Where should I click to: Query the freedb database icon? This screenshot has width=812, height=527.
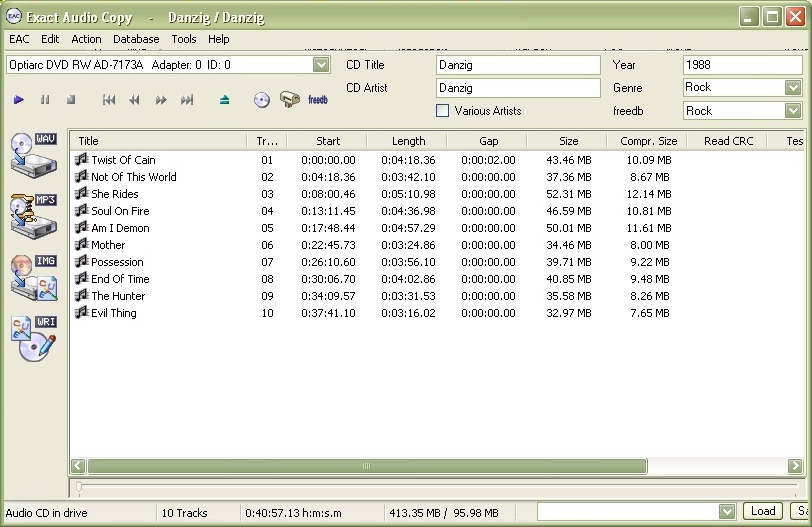coord(318,99)
